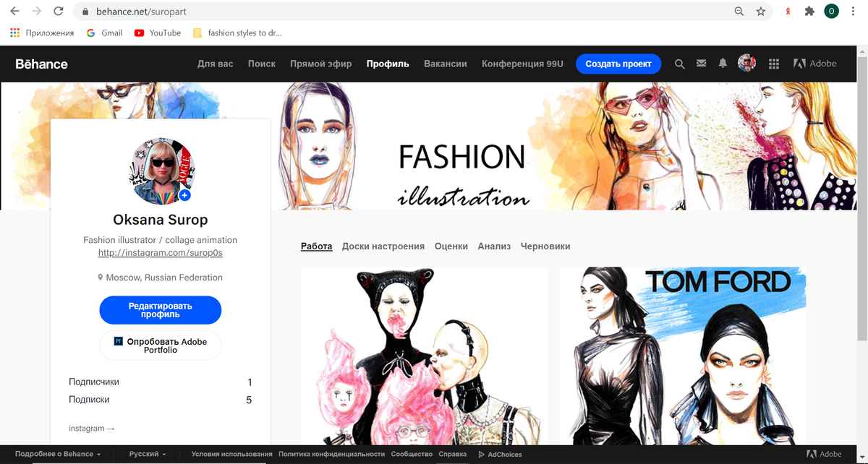868x464 pixels.
Task: Open Сообщество footer link
Action: pyautogui.click(x=412, y=455)
